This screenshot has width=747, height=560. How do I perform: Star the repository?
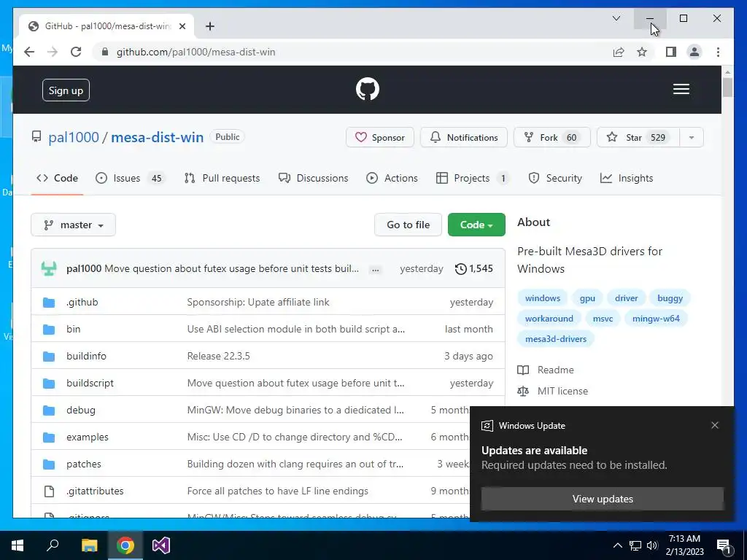pyautogui.click(x=638, y=138)
